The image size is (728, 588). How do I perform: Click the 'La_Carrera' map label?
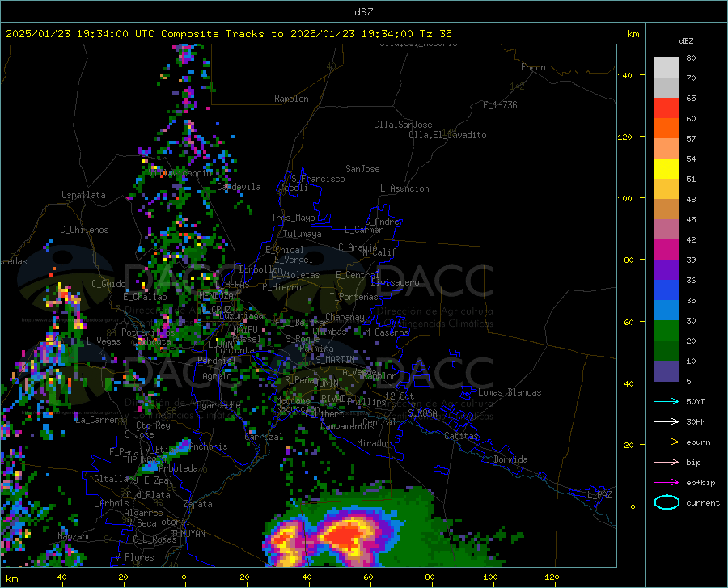(99, 420)
